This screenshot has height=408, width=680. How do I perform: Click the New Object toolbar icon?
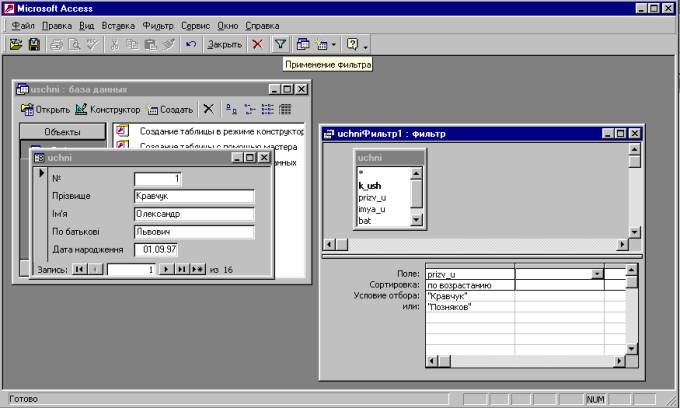(x=321, y=44)
